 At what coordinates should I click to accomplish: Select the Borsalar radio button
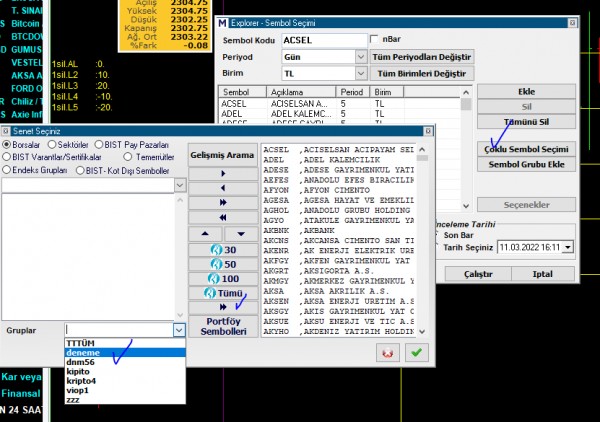7,145
